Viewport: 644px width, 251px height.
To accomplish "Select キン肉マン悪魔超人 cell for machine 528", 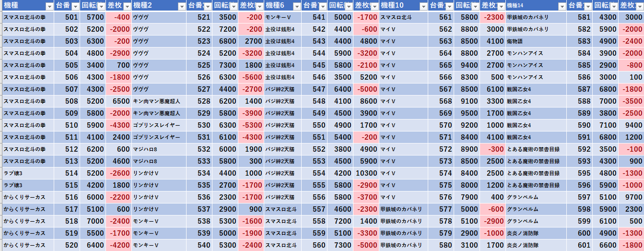I will (159, 101).
